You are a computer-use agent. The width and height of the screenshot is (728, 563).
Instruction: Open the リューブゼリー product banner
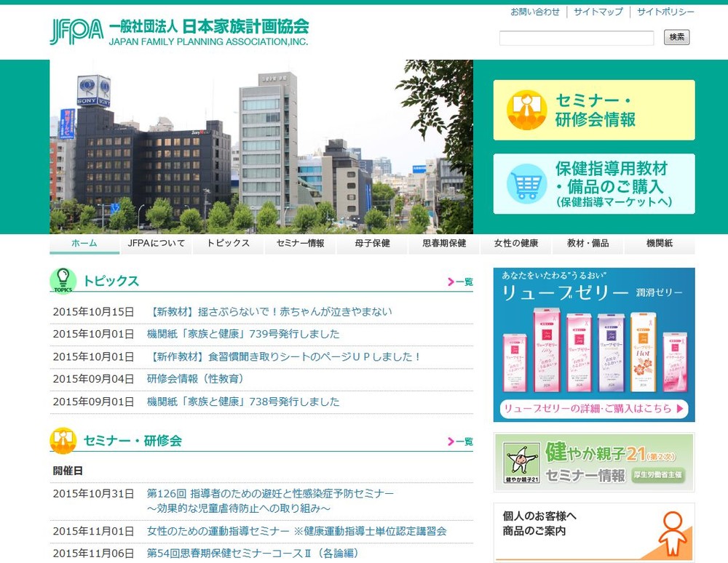(x=593, y=345)
